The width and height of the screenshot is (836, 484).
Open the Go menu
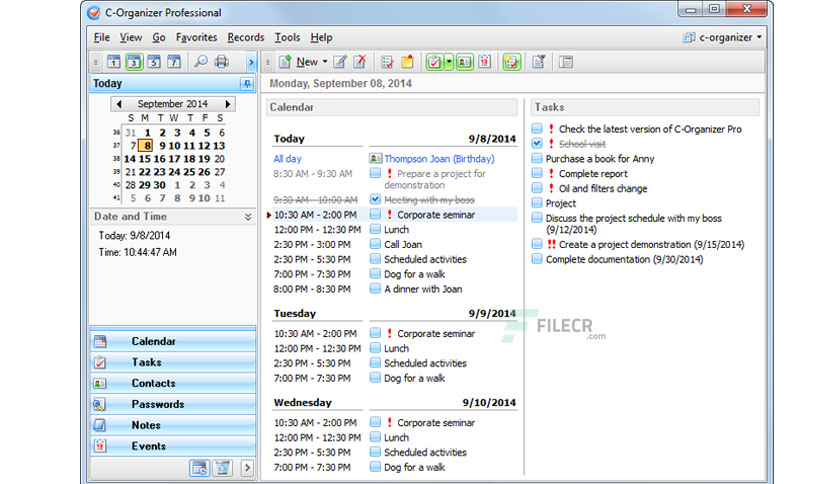pyautogui.click(x=159, y=37)
